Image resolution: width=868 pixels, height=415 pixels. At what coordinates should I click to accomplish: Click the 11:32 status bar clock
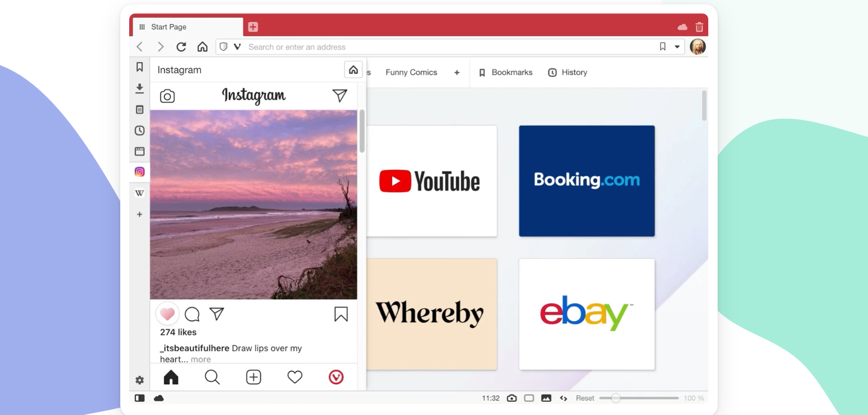pyautogui.click(x=491, y=398)
